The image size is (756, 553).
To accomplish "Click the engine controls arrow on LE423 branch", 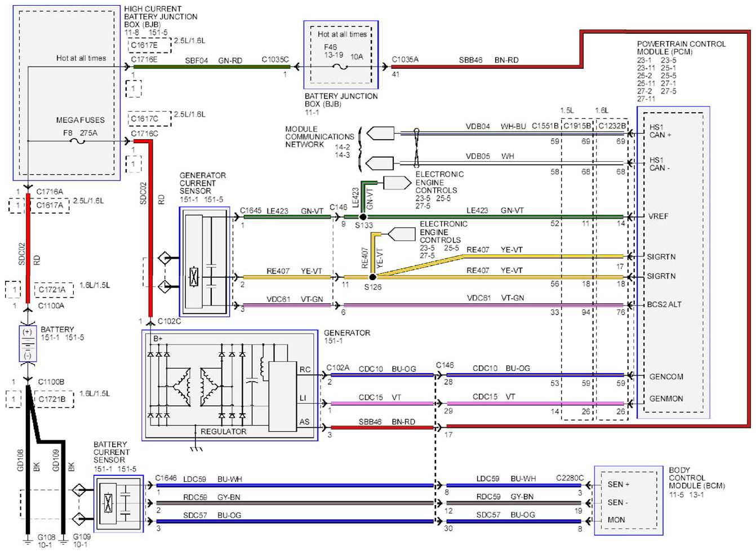I will click(x=397, y=183).
